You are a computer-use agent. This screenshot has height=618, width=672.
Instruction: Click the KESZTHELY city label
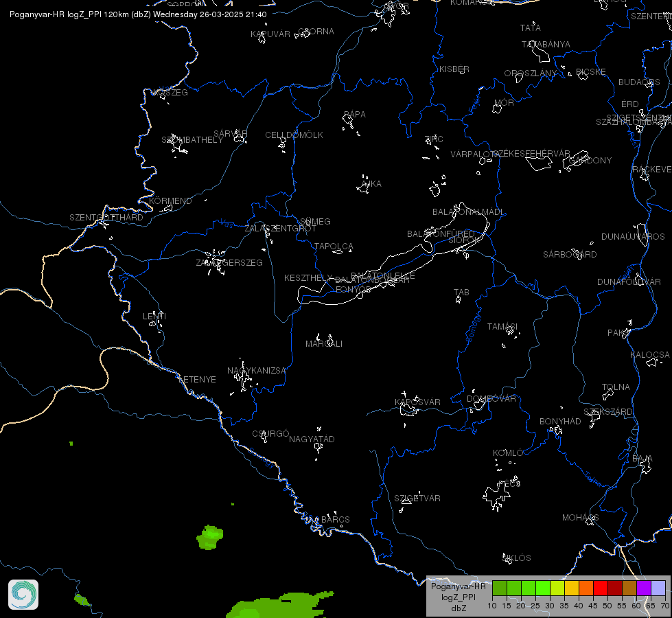(x=308, y=278)
